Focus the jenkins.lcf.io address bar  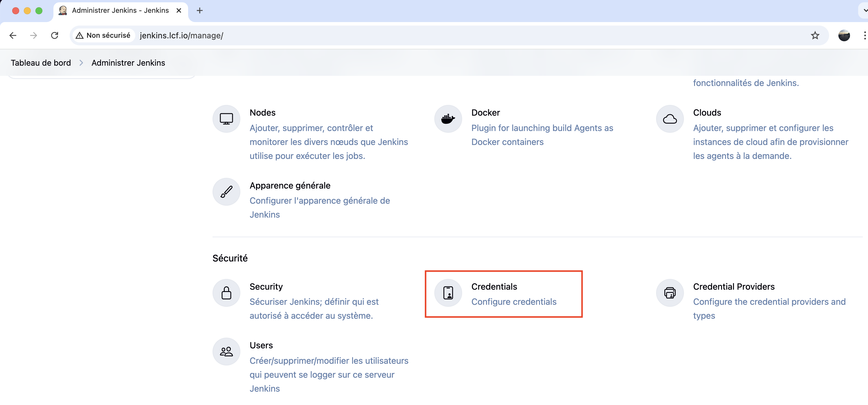click(x=404, y=35)
